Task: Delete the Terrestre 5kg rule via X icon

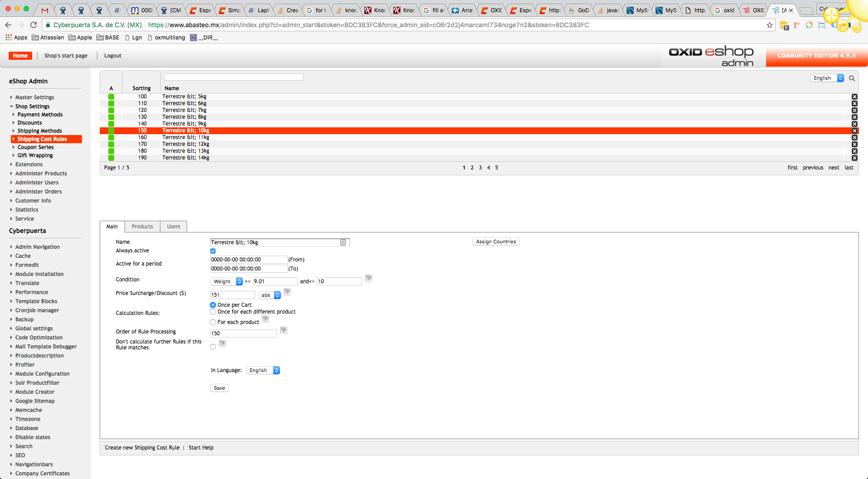Action: coord(854,97)
